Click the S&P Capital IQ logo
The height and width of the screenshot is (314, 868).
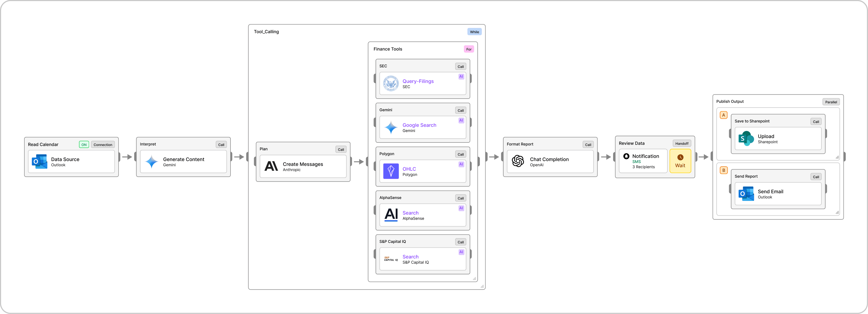(391, 259)
